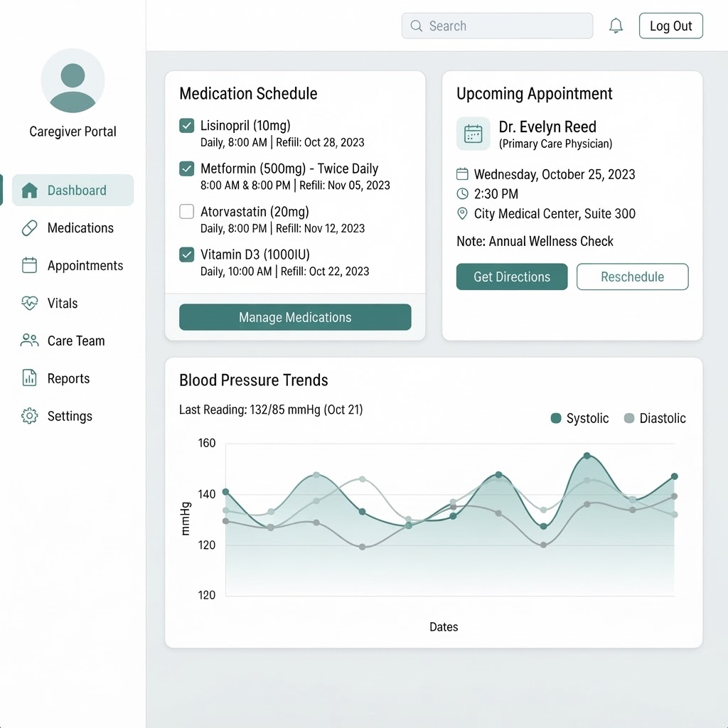Toggle the Diastolic legend dot
This screenshot has height=728, width=728.
[629, 418]
